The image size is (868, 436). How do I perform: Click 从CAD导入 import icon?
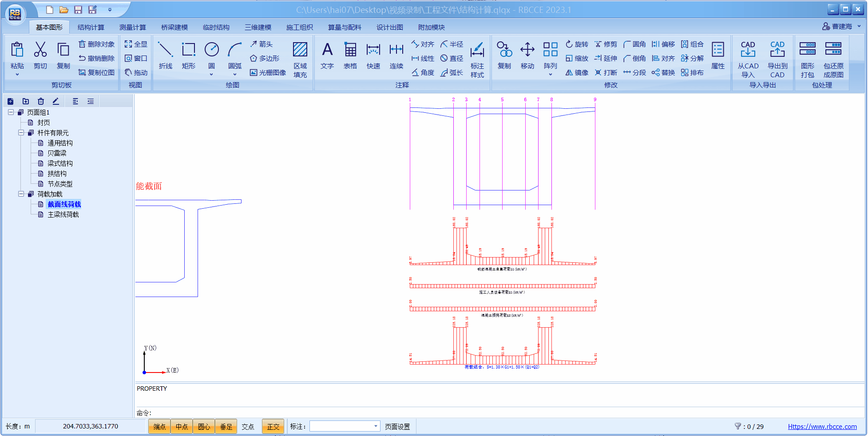pyautogui.click(x=748, y=58)
